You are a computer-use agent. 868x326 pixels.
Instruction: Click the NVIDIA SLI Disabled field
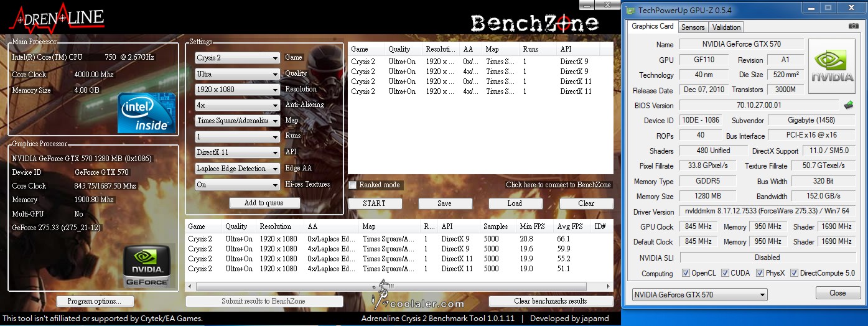click(x=767, y=258)
